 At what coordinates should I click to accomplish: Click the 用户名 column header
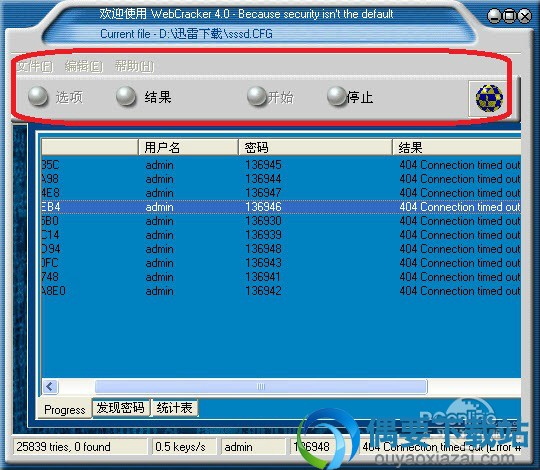pyautogui.click(x=188, y=147)
